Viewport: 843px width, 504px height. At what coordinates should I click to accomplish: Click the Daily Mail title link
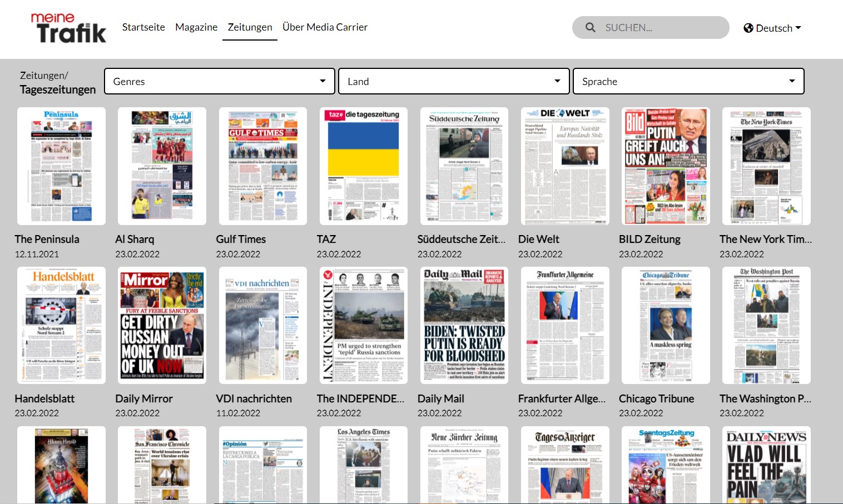click(x=441, y=398)
